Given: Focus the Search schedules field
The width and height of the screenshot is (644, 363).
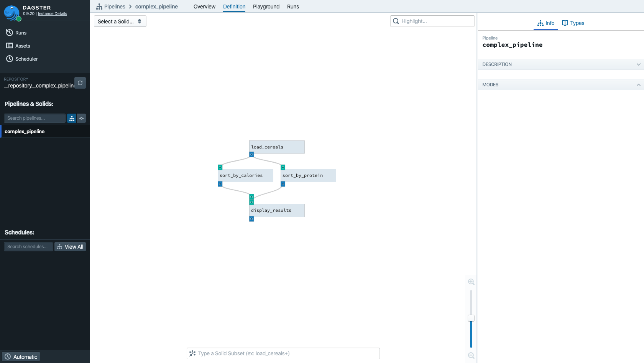Looking at the screenshot, I should tap(28, 247).
